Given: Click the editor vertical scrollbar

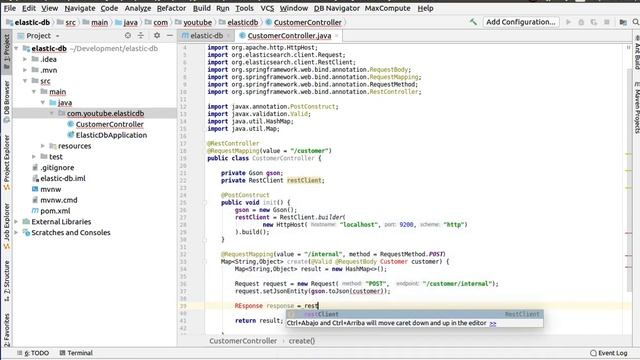Looking at the screenshot, I should (629, 180).
